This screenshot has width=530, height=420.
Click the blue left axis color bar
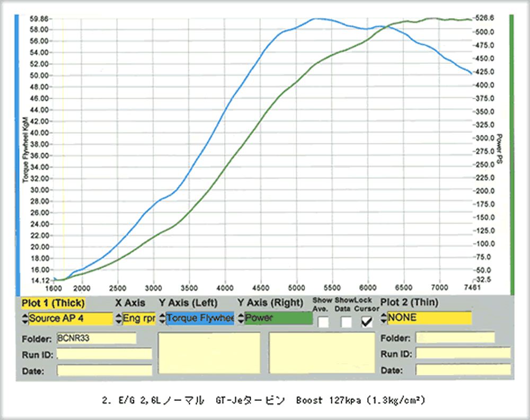pyautogui.click(x=17, y=154)
